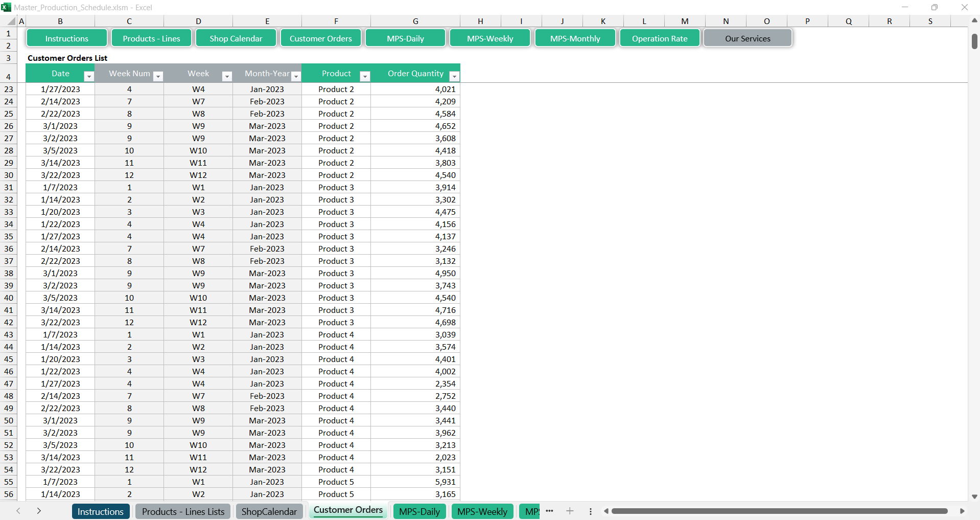Open the MPS-Monthly navigation button
The image size is (980, 520).
coord(575,38)
